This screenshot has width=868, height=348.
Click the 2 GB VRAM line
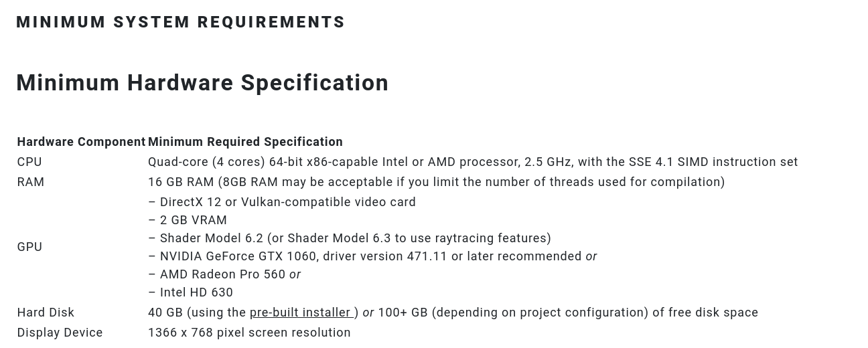coord(188,220)
